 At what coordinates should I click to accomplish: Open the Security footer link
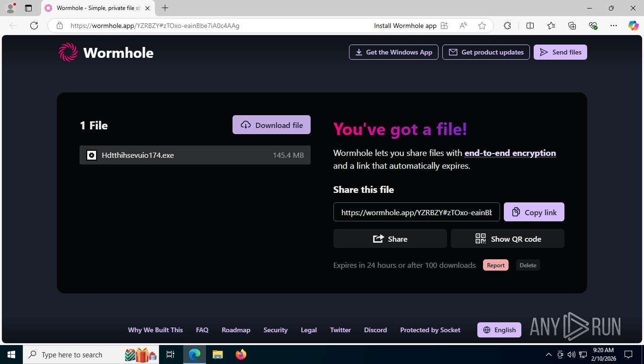[276, 330]
